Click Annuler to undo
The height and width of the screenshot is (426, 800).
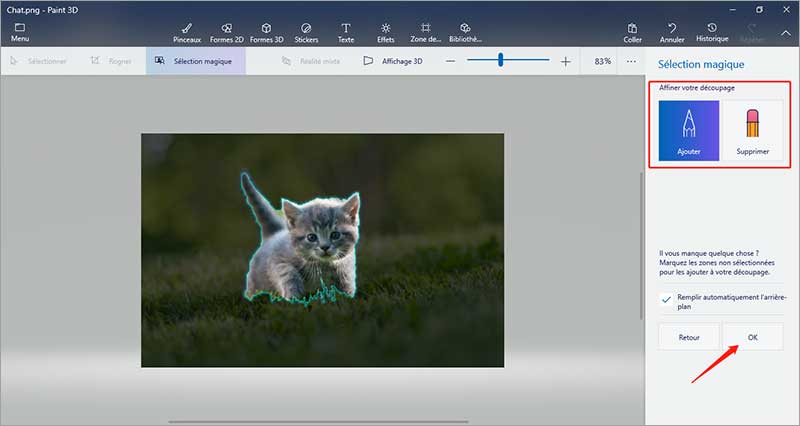tap(672, 32)
